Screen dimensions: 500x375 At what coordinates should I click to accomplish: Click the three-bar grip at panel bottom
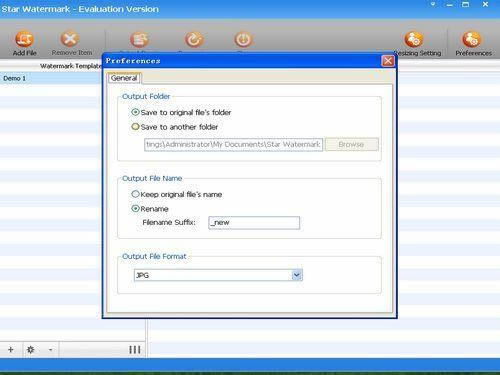135,349
